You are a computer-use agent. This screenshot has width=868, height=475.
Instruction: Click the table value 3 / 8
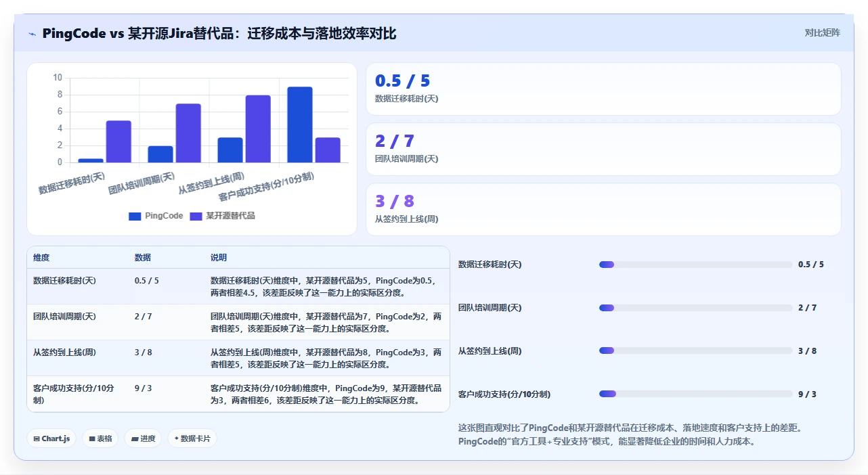[x=144, y=352]
